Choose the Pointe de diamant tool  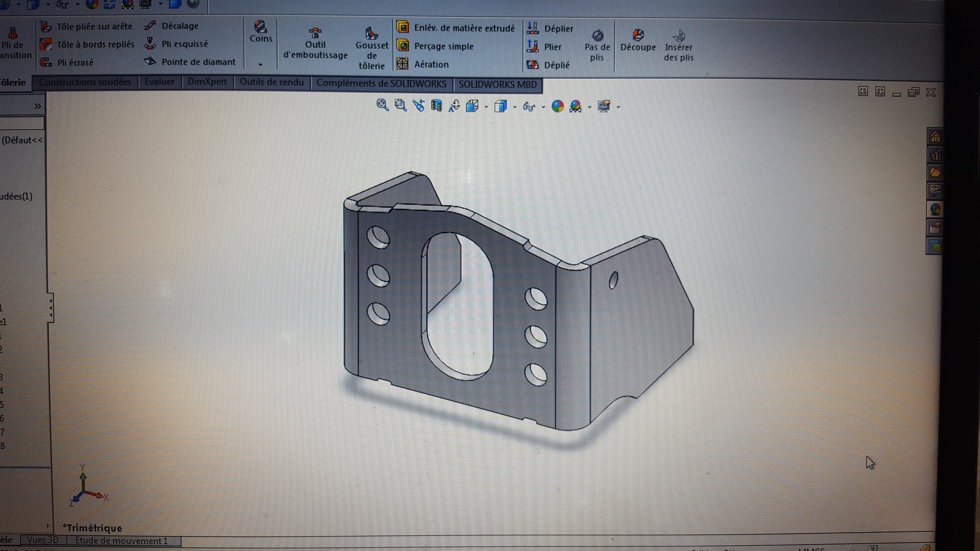pyautogui.click(x=190, y=61)
